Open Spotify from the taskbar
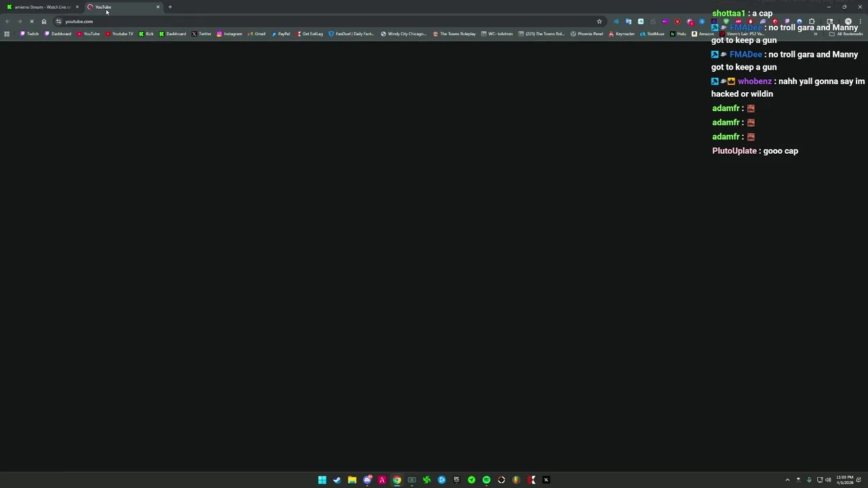 pyautogui.click(x=486, y=480)
